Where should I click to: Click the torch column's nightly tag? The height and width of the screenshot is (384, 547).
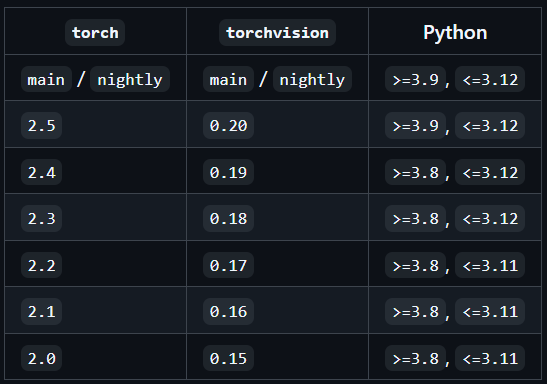[130, 80]
